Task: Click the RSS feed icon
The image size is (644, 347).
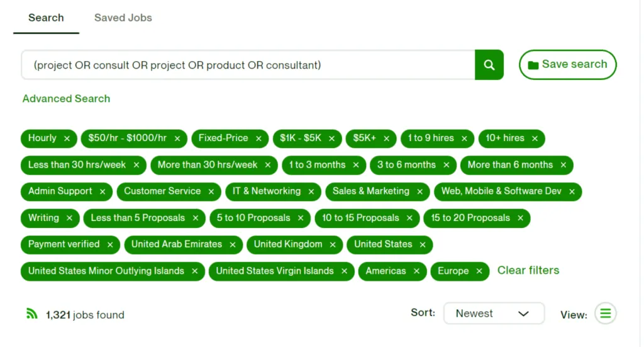Action: pyautogui.click(x=31, y=314)
